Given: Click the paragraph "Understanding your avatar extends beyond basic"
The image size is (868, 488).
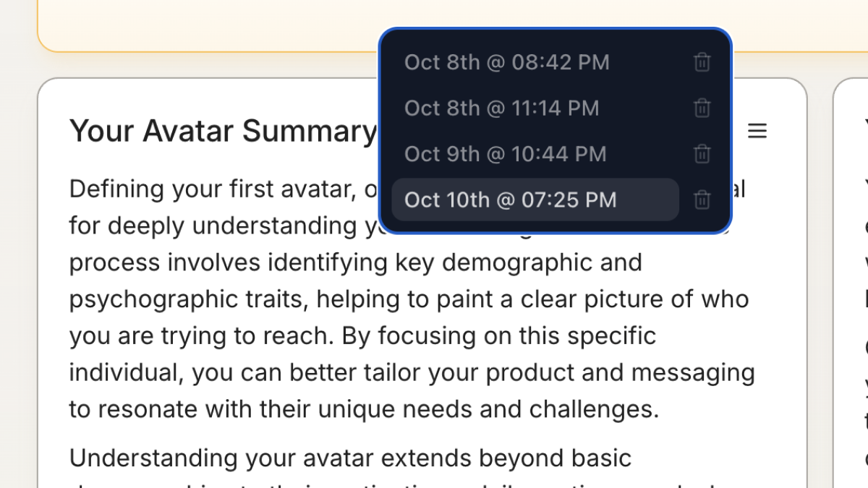Looking at the screenshot, I should (x=350, y=458).
